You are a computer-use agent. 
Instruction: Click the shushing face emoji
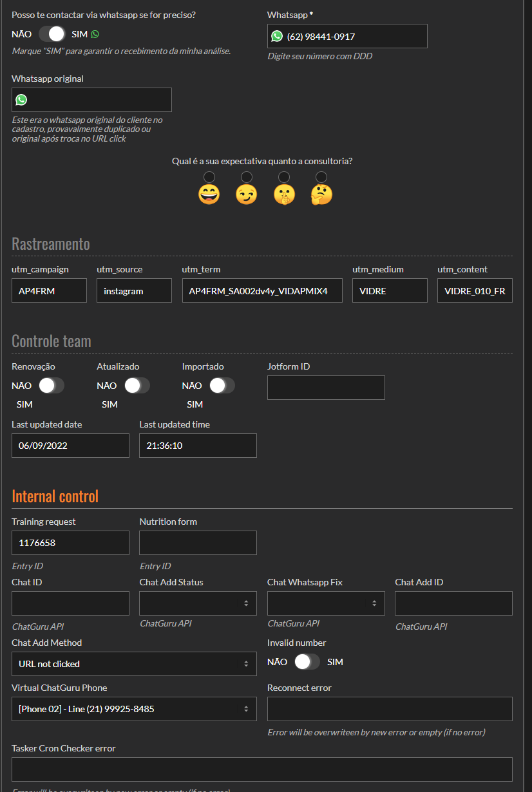point(284,194)
